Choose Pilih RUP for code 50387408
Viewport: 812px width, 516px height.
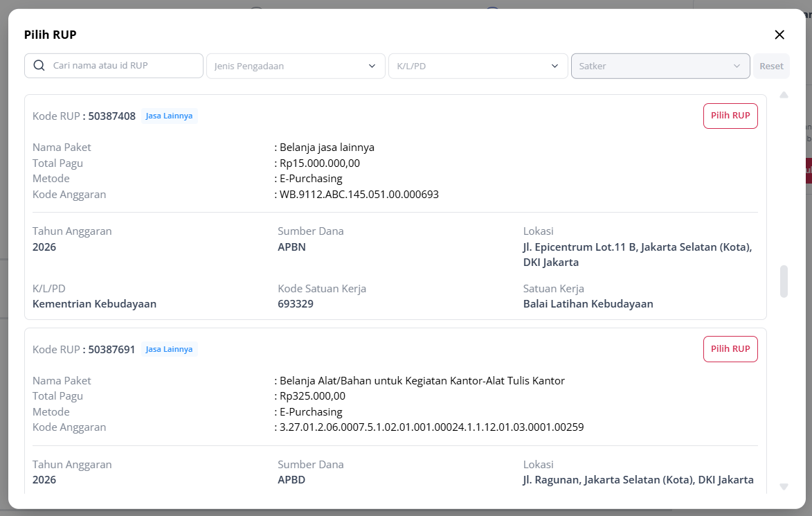730,116
